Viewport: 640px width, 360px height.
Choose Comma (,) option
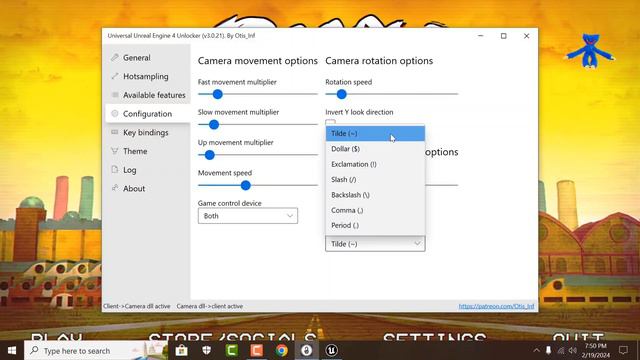(375, 210)
